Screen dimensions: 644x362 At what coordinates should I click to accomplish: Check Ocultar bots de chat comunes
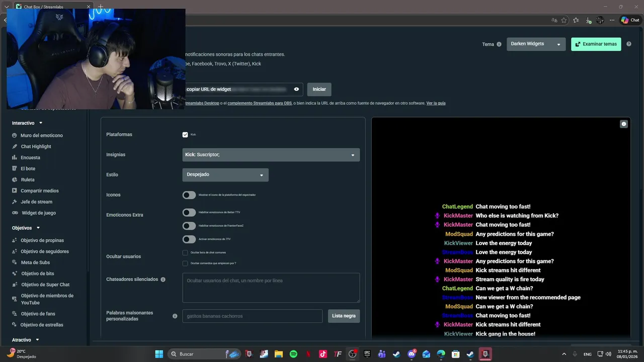[185, 252]
